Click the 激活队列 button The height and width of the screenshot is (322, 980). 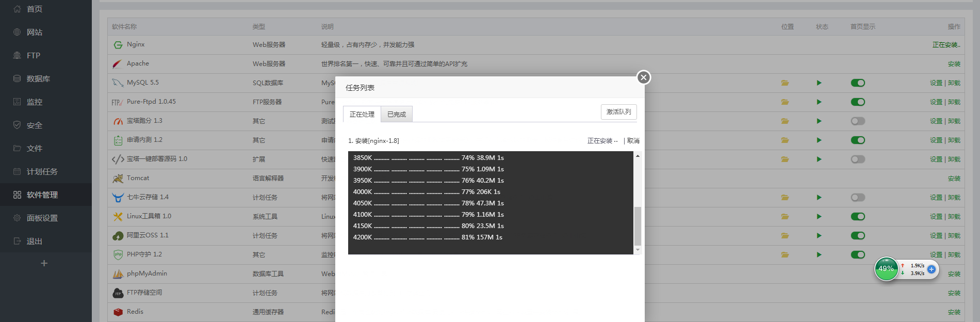point(619,111)
